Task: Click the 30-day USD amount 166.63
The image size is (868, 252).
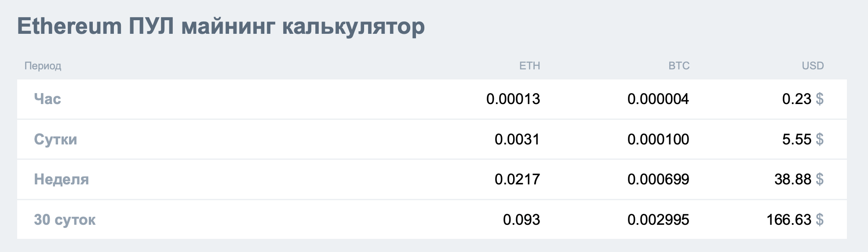Action: point(788,220)
